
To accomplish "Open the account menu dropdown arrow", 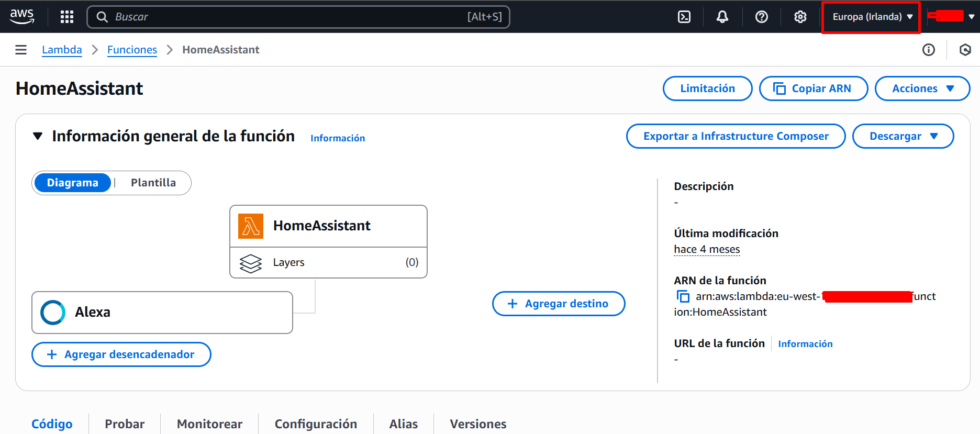I will [971, 17].
